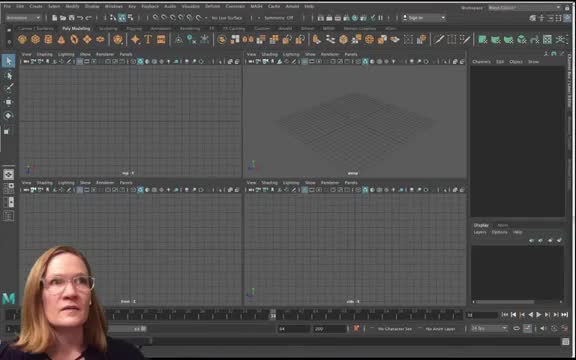Open the 24 fps frame rate dropdown

click(x=489, y=328)
